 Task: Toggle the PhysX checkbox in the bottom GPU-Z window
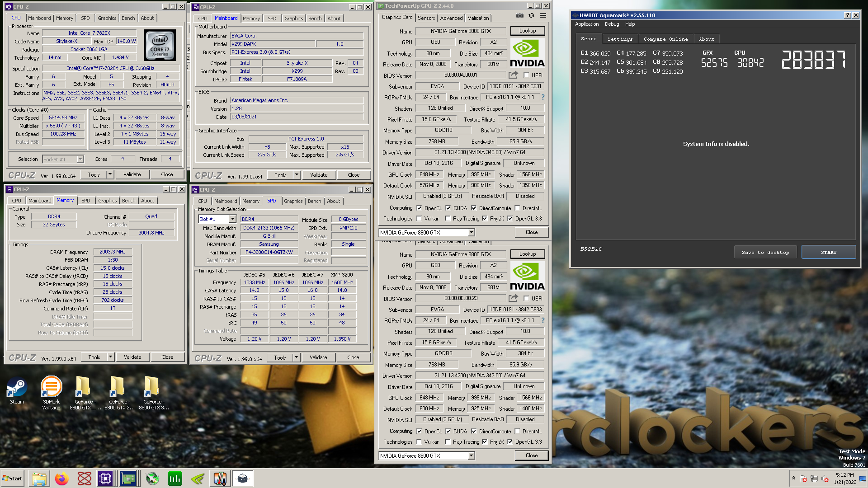coord(485,442)
